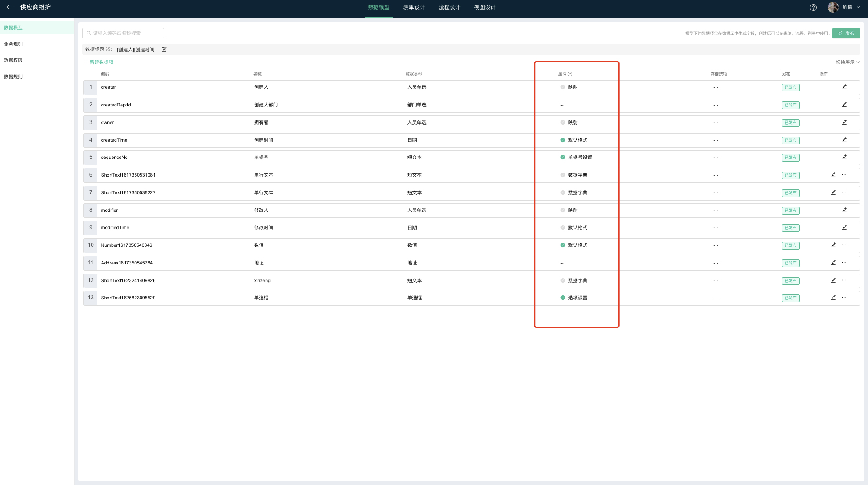
Task: Switch to 视图设计 tab
Action: 485,7
